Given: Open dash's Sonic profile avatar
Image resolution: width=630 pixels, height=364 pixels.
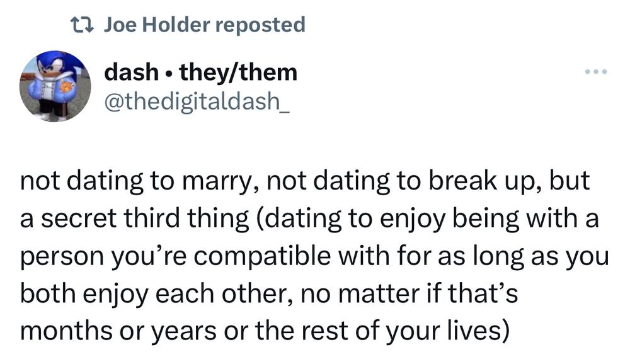Looking at the screenshot, I should click(55, 86).
